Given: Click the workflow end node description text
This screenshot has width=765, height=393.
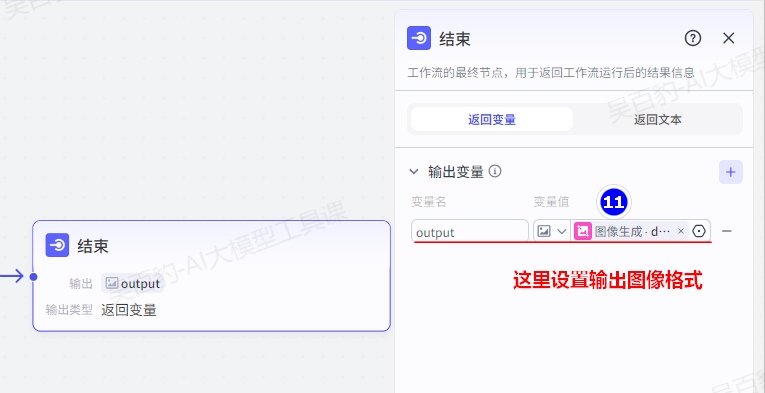Looking at the screenshot, I should click(551, 73).
